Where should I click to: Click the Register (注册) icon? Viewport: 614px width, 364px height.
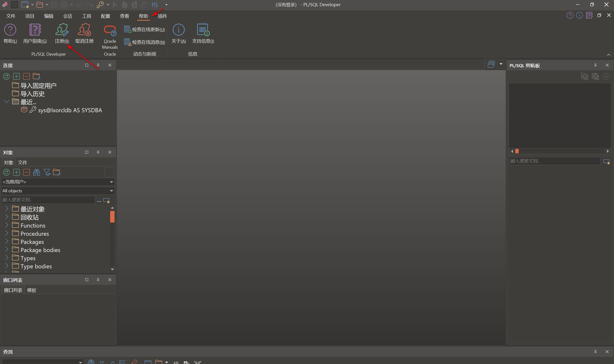click(x=62, y=30)
